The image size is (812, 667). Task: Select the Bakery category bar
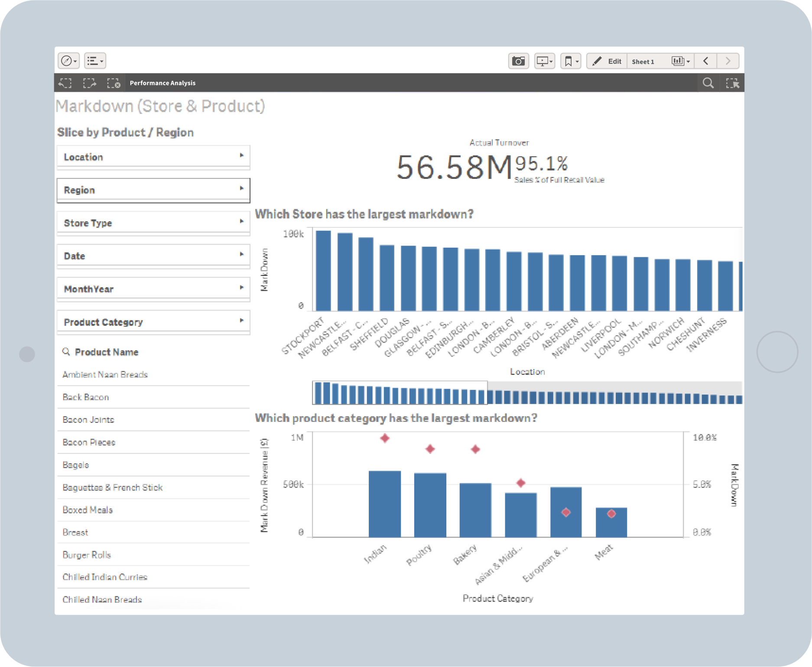click(475, 510)
